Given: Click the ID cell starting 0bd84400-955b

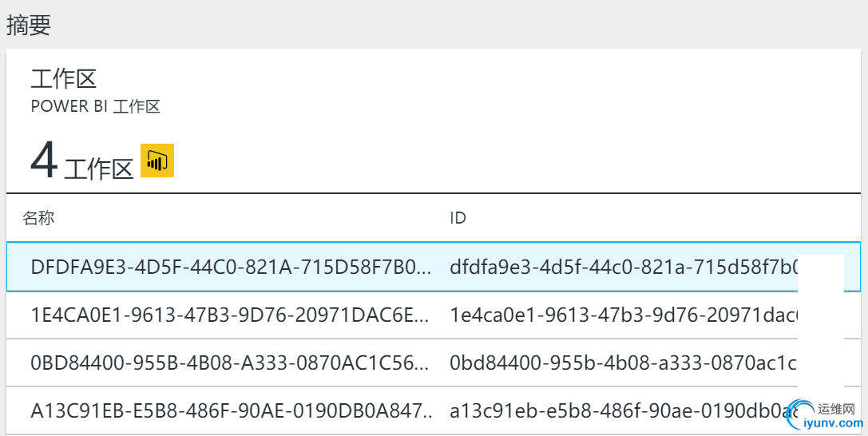Looking at the screenshot, I should pyautogui.click(x=623, y=363).
